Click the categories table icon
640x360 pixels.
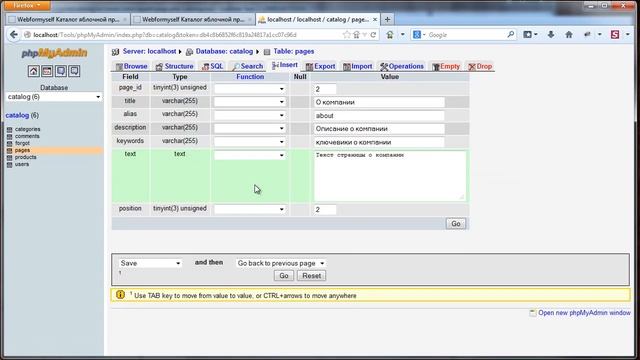[9, 129]
